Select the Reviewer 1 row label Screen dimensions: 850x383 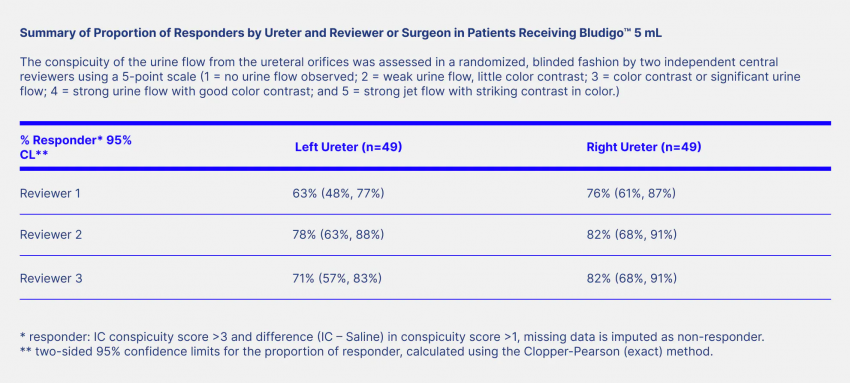click(x=50, y=193)
